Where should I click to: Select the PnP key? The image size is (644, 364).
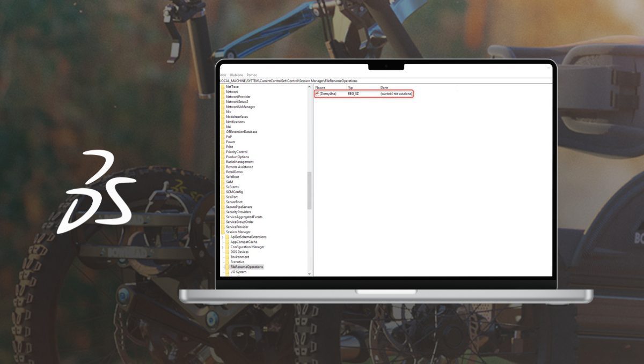[229, 137]
